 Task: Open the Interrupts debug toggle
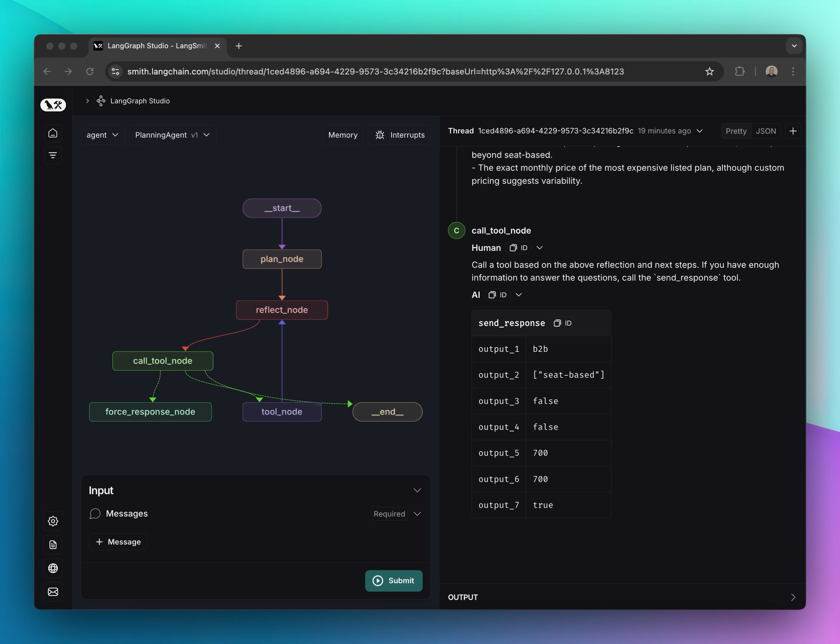pos(399,135)
